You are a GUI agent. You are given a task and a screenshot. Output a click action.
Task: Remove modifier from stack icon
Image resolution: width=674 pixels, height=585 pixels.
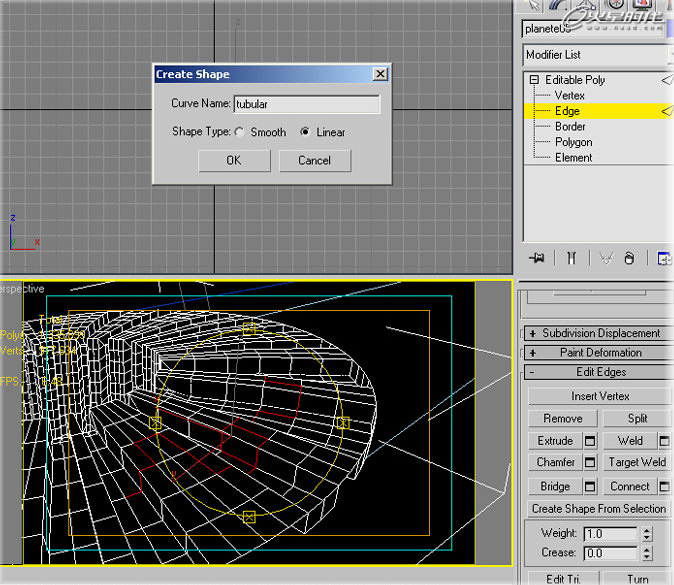[629, 258]
